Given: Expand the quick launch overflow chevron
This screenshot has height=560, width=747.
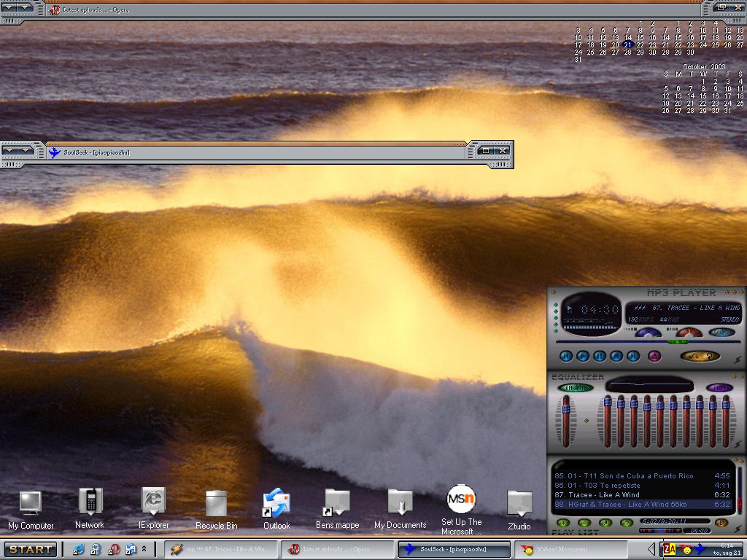Looking at the screenshot, I should (144, 549).
